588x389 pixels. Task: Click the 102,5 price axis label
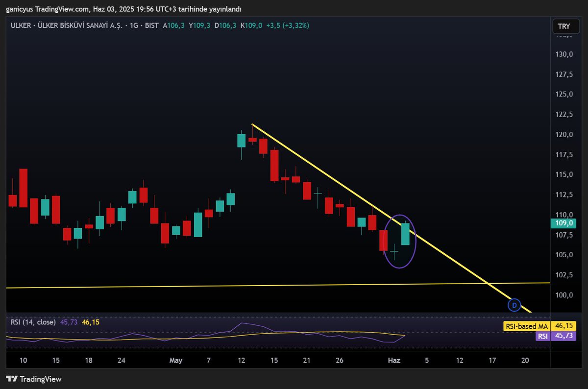coord(564,275)
